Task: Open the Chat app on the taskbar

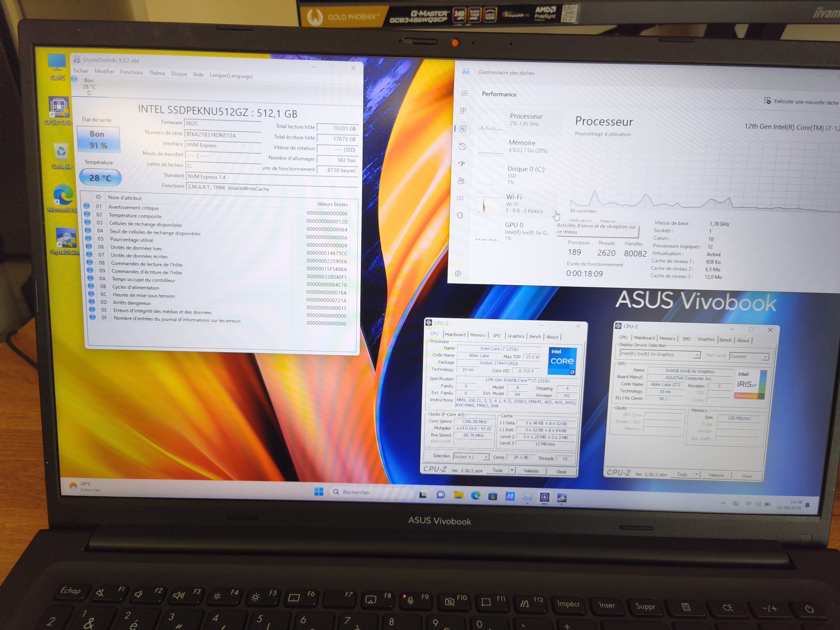Action: [x=441, y=495]
